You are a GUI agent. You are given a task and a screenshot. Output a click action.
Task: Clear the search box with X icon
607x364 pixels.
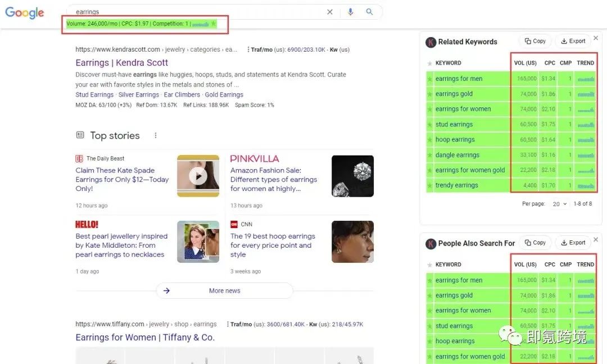pos(330,12)
